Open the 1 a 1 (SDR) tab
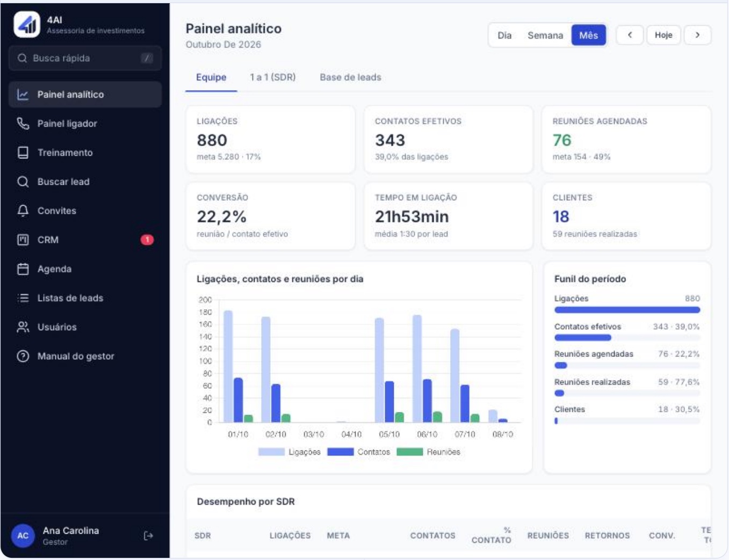 [273, 77]
